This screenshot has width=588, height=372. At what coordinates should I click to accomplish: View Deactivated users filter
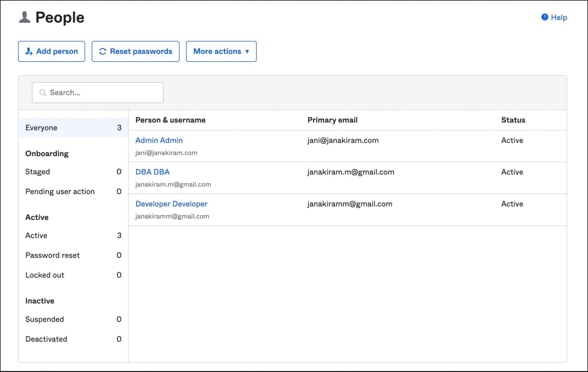[x=46, y=339]
